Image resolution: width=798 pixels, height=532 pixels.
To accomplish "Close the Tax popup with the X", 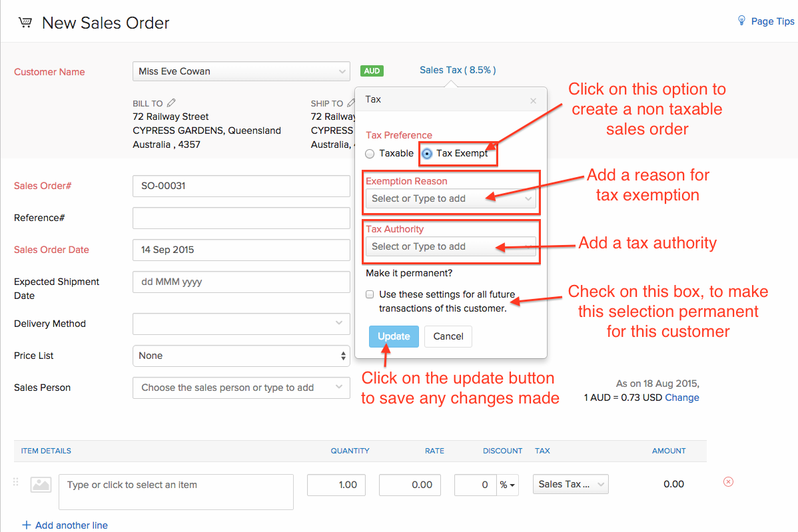I will coord(533,101).
